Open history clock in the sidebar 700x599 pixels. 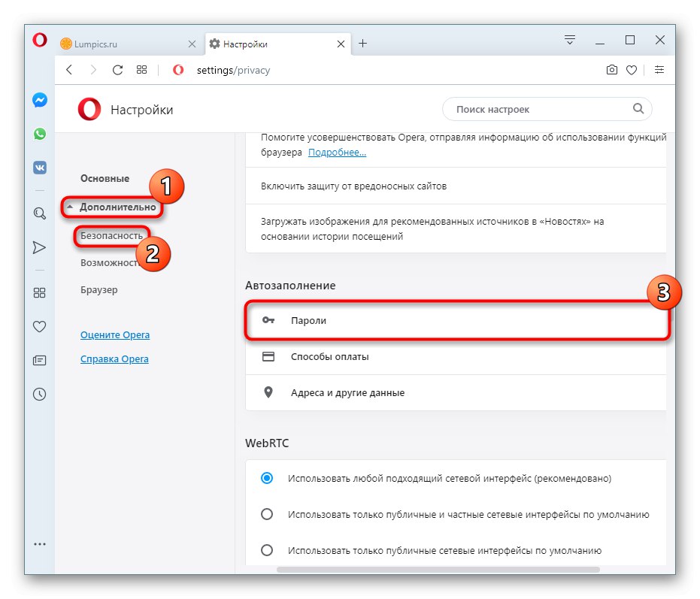coord(39,394)
